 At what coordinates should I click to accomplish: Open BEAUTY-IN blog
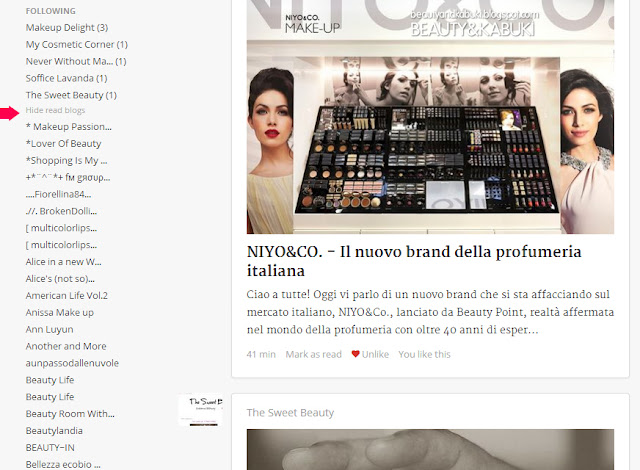[50, 448]
